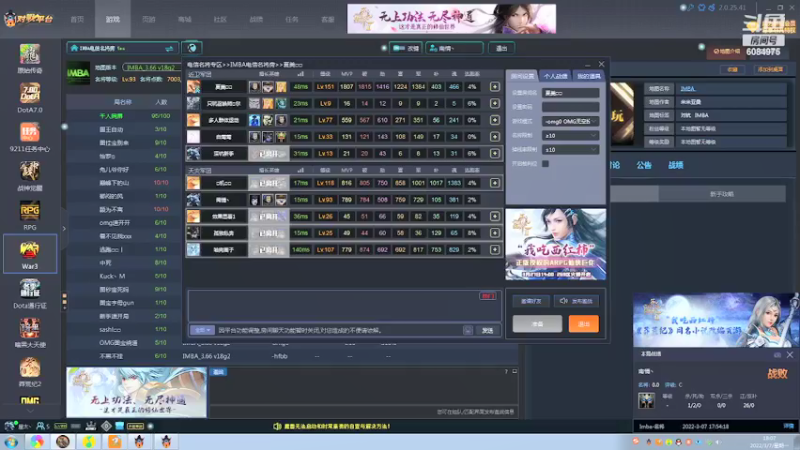Open the 我吃西红柿 ad image in the dialog

click(x=556, y=244)
